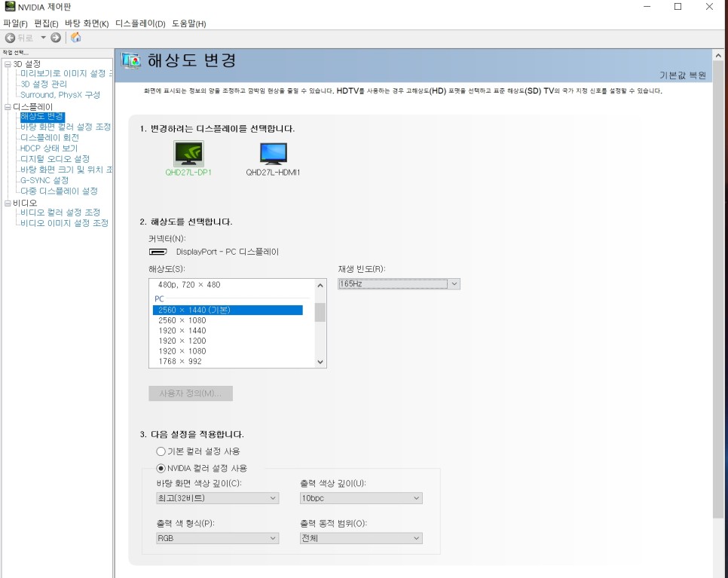Open 미리보기로 이미지 설정 page
Screen dimensions: 728x578
66,73
